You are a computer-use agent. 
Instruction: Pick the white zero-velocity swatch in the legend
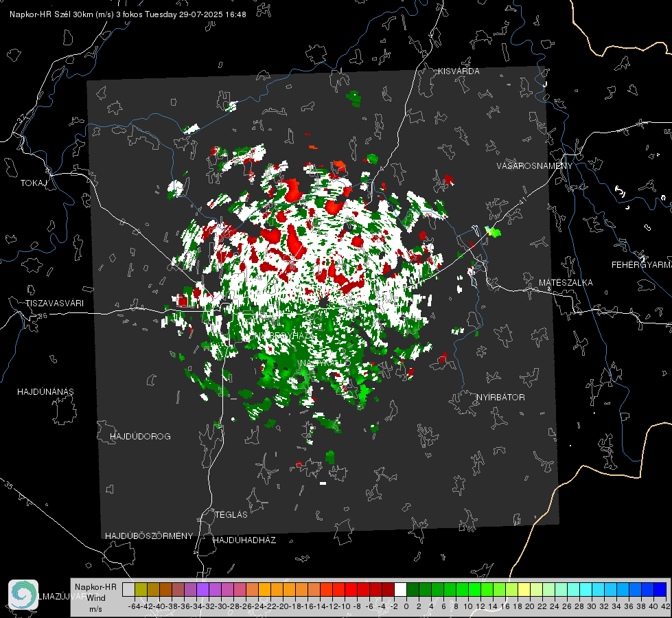click(400, 589)
